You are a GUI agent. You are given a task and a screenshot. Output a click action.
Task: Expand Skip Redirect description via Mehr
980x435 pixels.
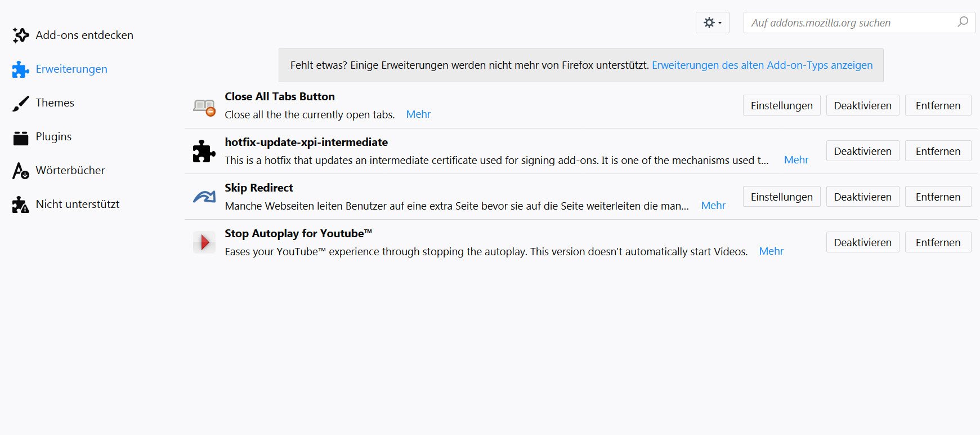[x=713, y=206]
